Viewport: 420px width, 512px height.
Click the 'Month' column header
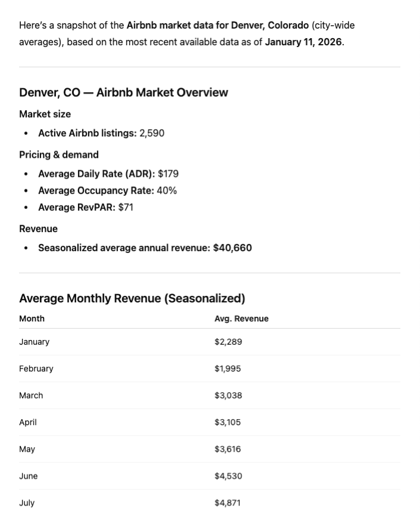click(x=32, y=319)
